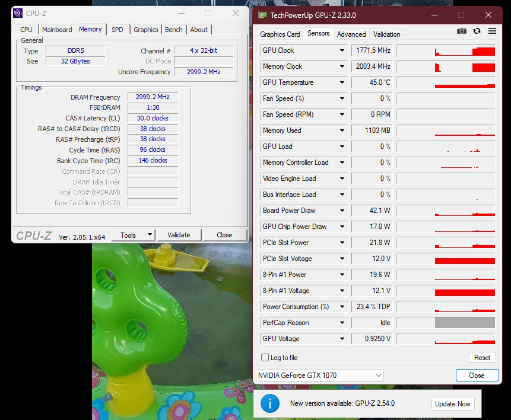Enable the Log to file checkbox
Screen dimensions: 511x420
265,358
